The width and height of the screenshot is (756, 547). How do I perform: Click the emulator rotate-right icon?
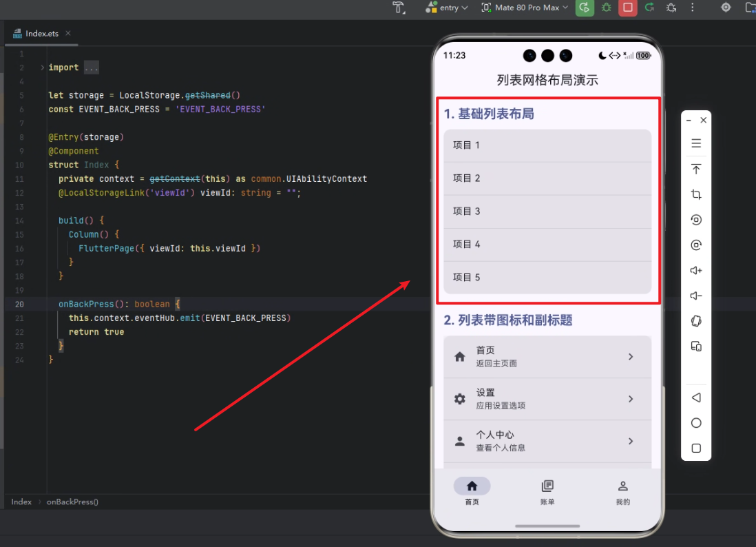point(696,245)
